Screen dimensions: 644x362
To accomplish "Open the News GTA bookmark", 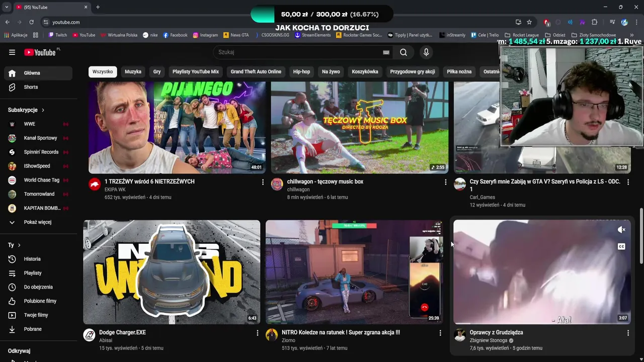I will coord(235,35).
